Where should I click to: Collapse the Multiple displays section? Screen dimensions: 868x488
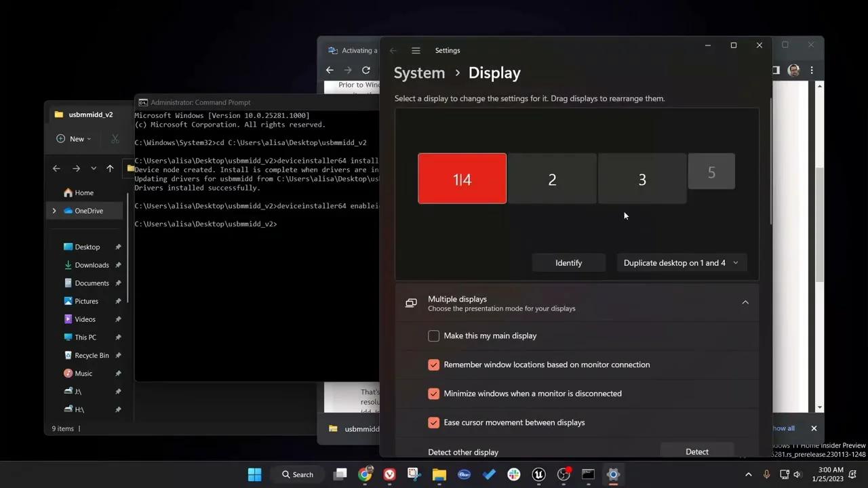pos(745,302)
